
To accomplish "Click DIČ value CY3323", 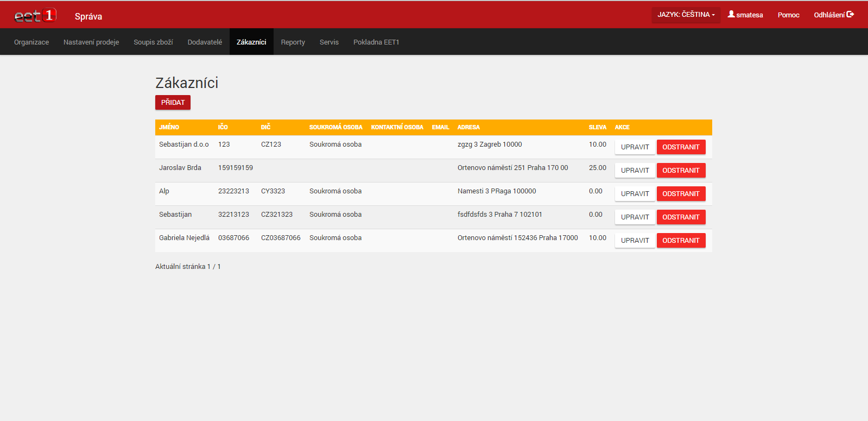I will point(273,191).
